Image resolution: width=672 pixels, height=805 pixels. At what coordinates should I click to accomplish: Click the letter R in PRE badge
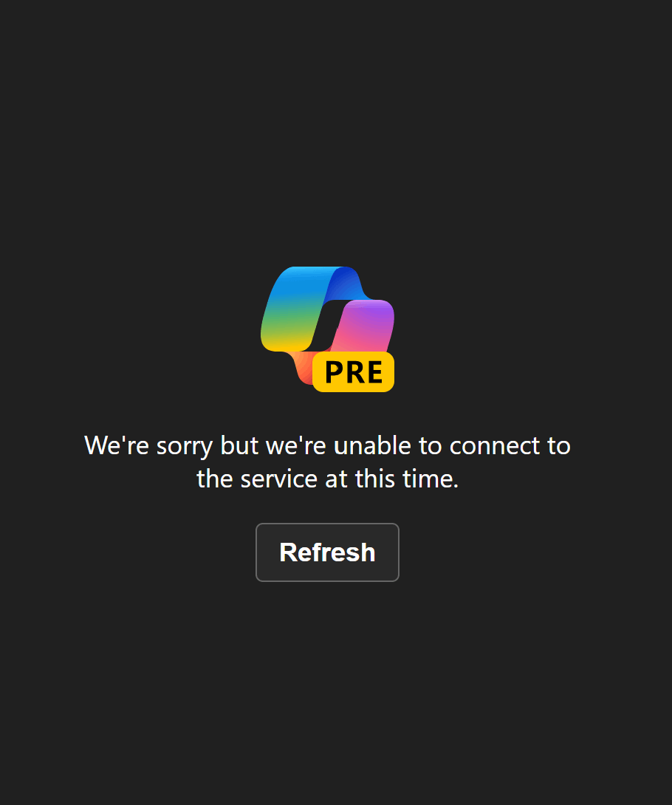(x=355, y=372)
